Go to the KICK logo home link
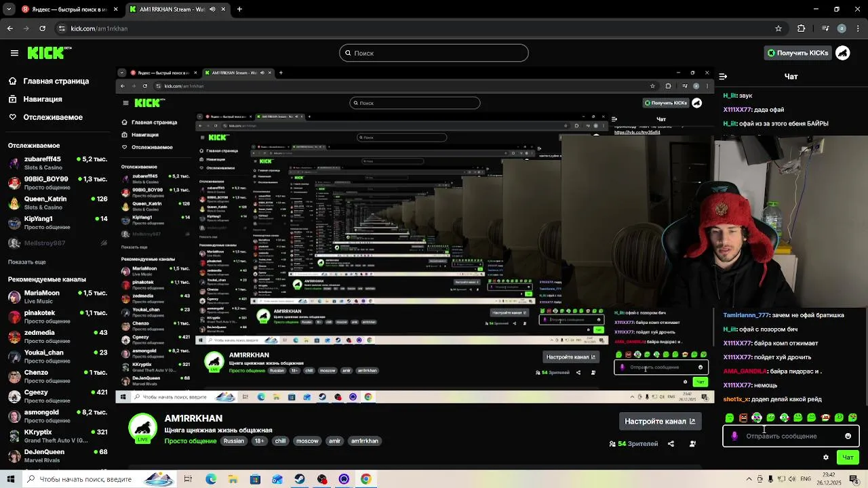This screenshot has height=488, width=868. tap(49, 53)
